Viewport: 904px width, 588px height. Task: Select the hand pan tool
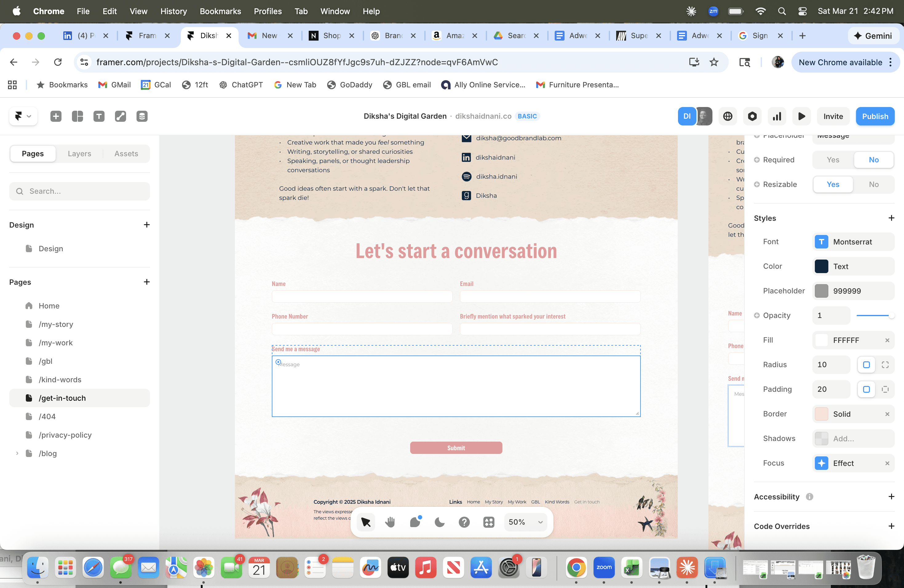pos(390,522)
